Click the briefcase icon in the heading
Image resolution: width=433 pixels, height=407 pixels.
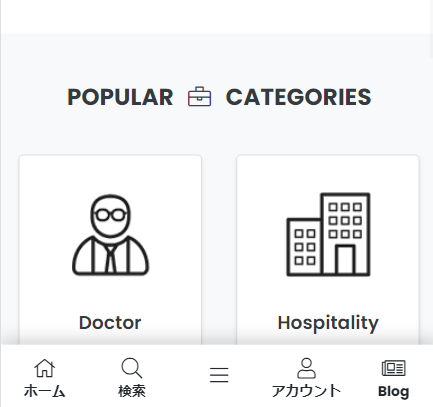pos(199,97)
